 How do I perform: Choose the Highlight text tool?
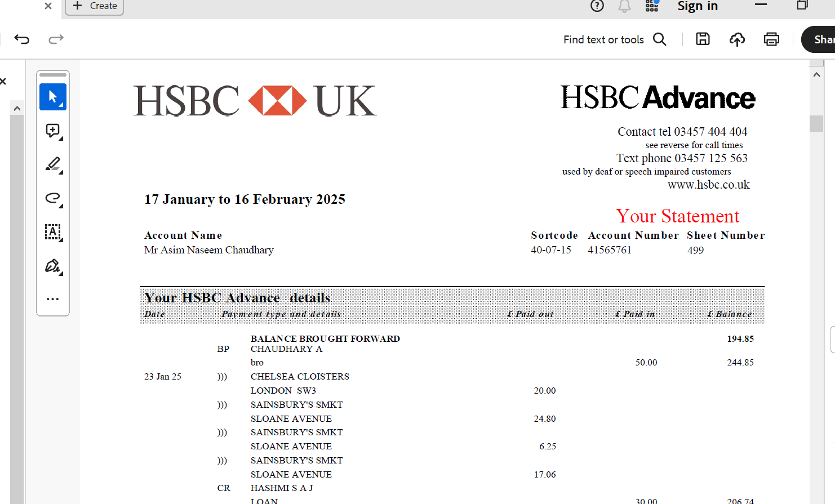[x=53, y=164]
